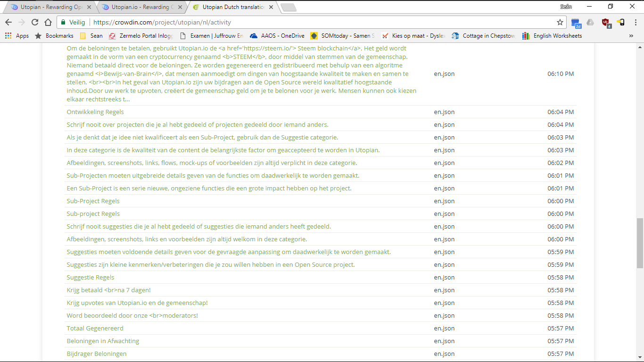Click the vertical page scrollbar thumb
Viewport: 644px width, 362px height.
(640, 243)
